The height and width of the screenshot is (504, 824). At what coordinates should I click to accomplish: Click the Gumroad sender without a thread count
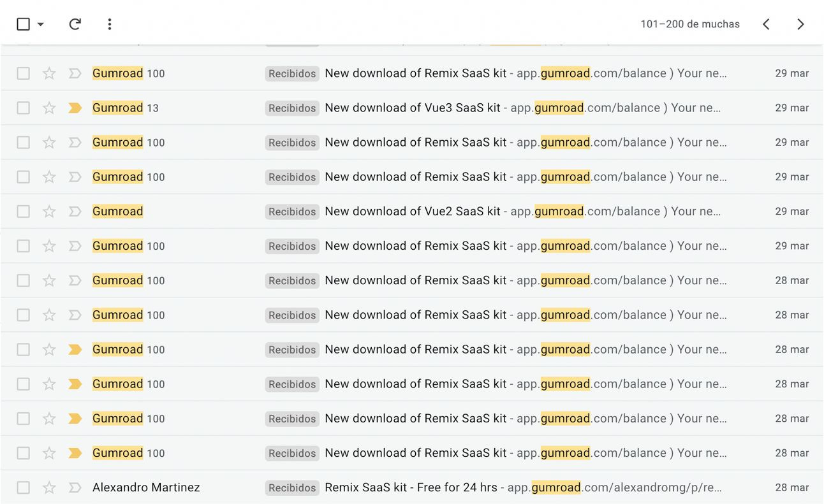click(118, 211)
